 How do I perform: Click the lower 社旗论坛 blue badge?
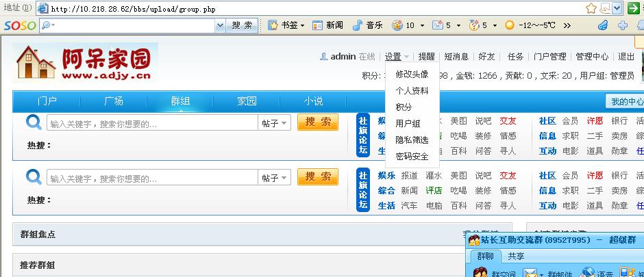pyautogui.click(x=363, y=190)
